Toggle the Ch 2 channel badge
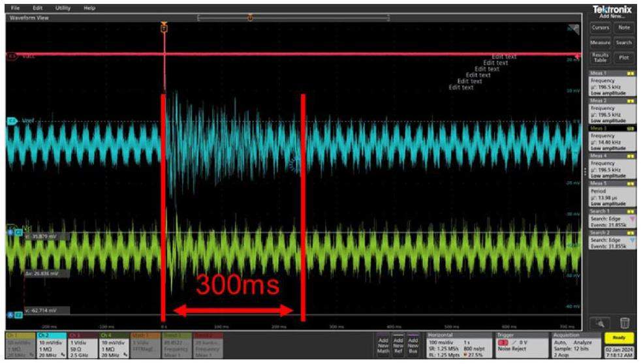This screenshot has height=364, width=641. coord(52,343)
